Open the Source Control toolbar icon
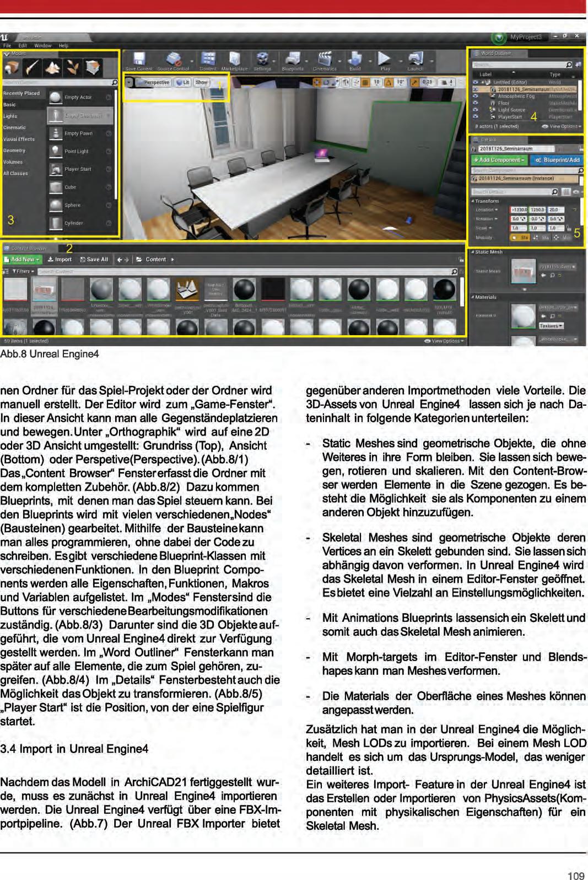 [x=174, y=58]
